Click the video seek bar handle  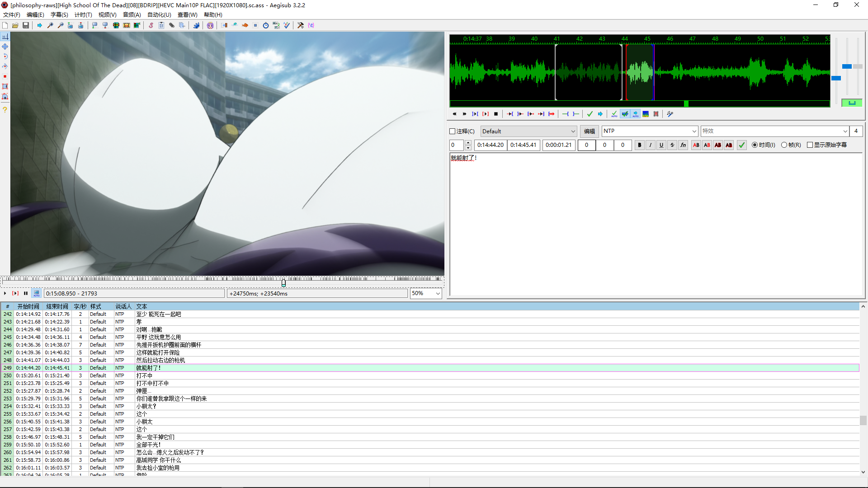[x=283, y=283]
